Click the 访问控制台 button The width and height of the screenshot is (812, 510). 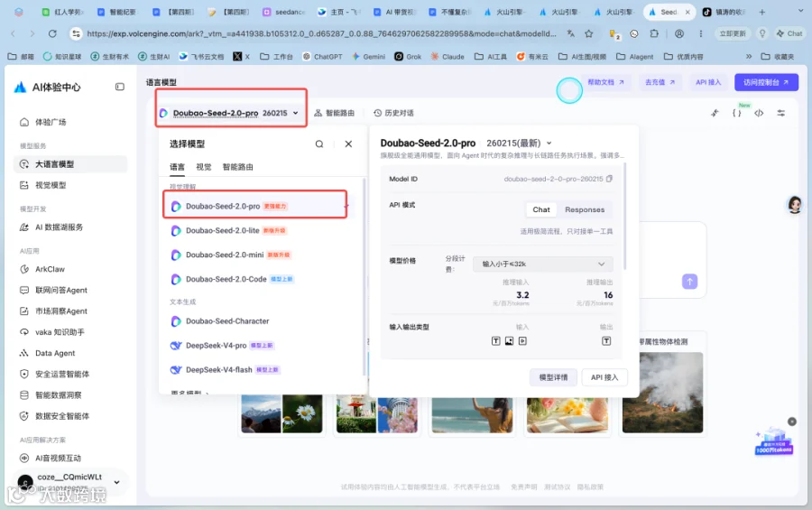(766, 82)
